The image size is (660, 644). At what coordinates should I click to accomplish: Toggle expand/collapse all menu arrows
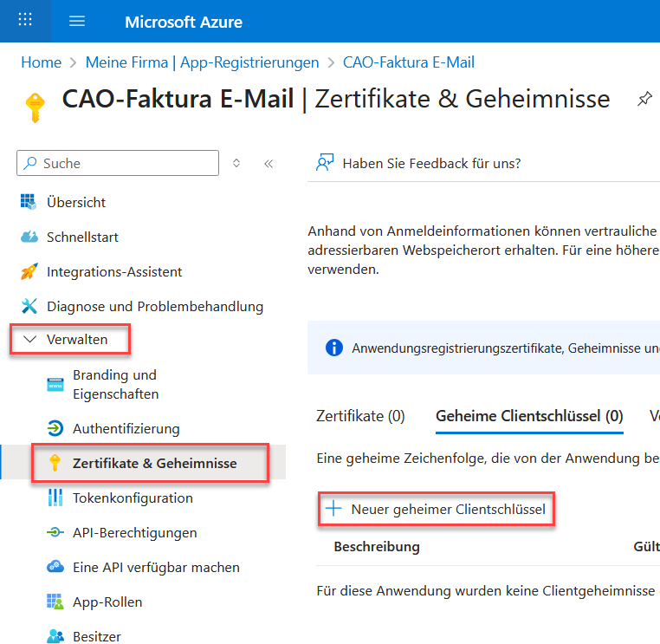[236, 163]
